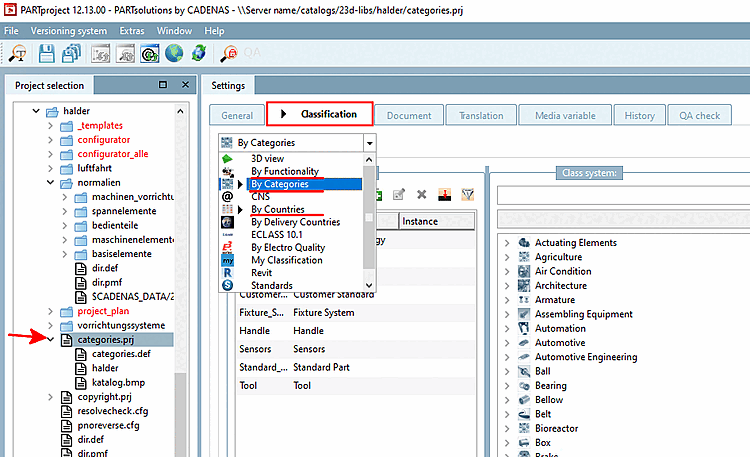Expand the Agriculture class node
Screen dimensions: 750x457
507,257
